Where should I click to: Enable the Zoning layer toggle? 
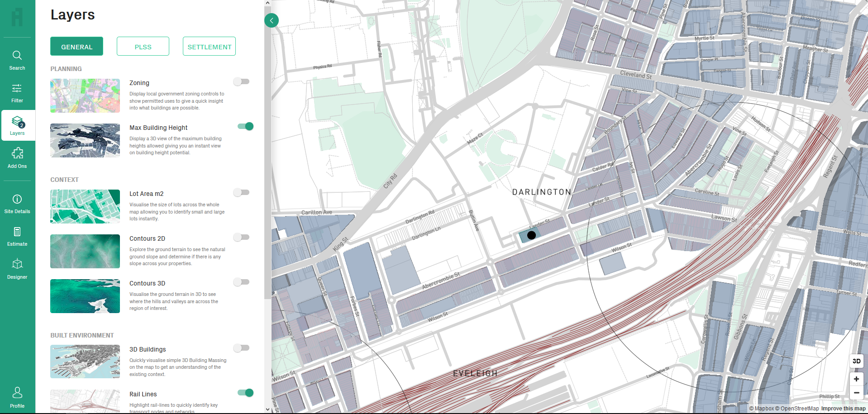tap(241, 81)
